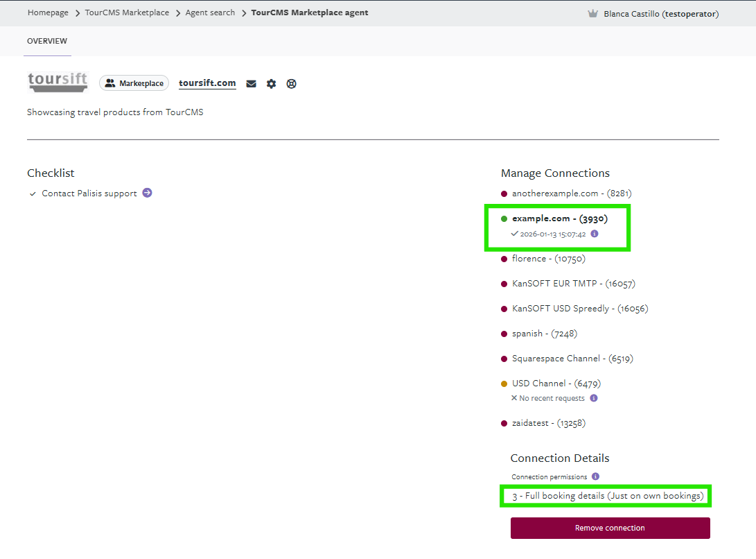Click the green status dot for example.com
The width and height of the screenshot is (756, 559).
tap(504, 218)
